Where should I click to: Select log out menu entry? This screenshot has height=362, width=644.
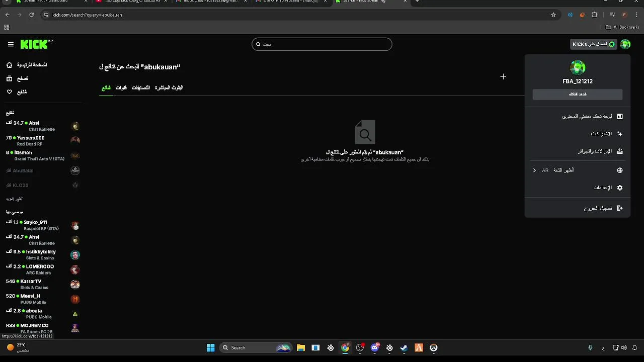pyautogui.click(x=577, y=208)
